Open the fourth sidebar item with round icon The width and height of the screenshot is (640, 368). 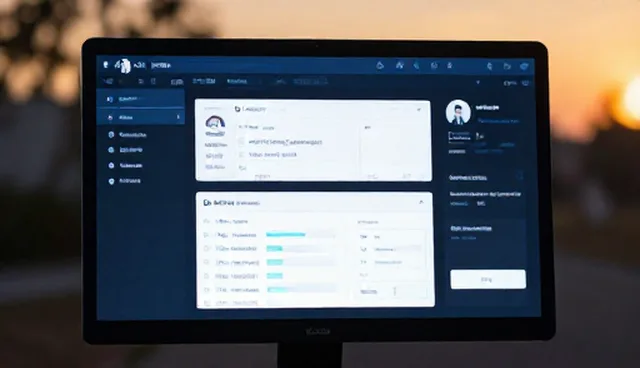[126, 150]
